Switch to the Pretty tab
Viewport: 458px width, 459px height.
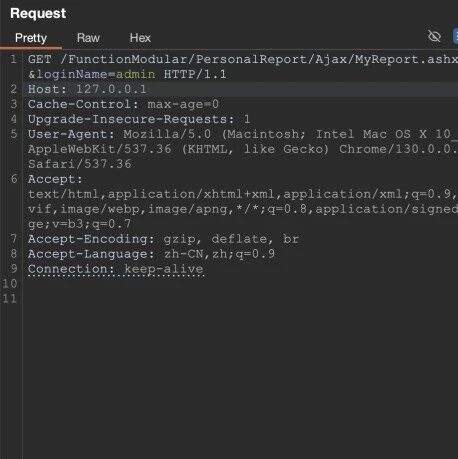click(31, 38)
